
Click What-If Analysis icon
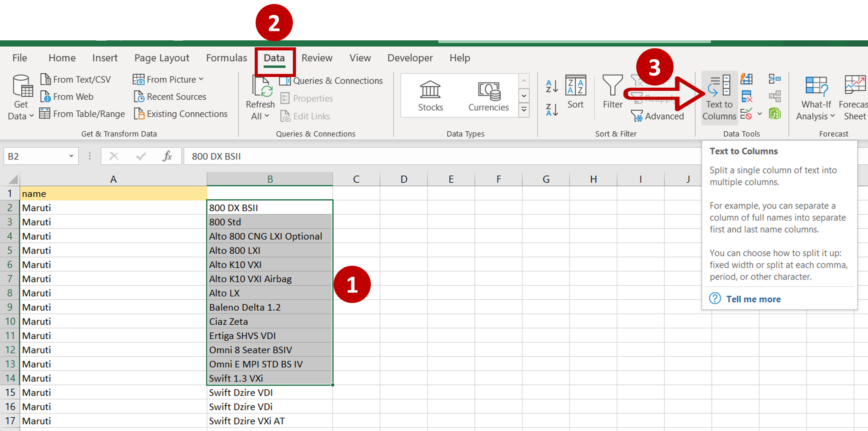[x=816, y=86]
